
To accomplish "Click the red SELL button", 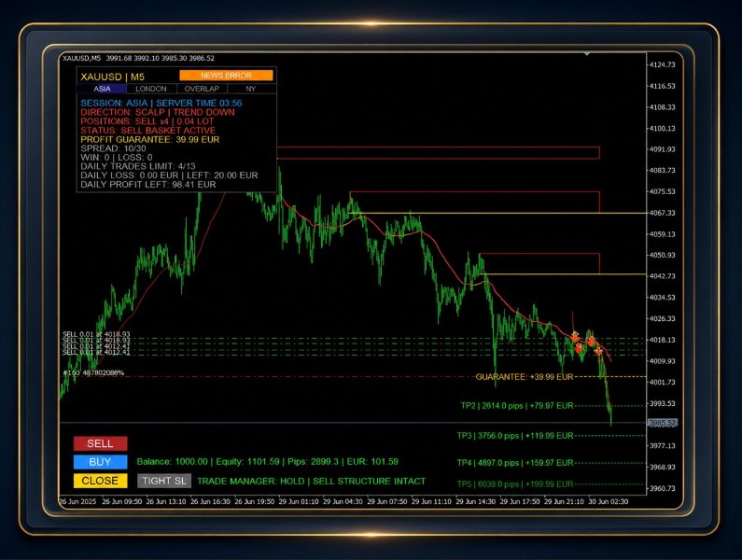I will click(100, 443).
